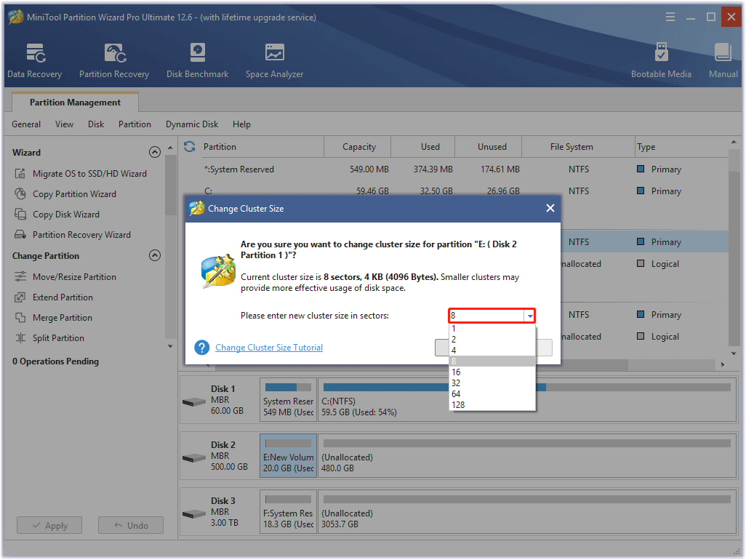Select the E: New Volume partition on Disk 2
Image resolution: width=746 pixels, height=560 pixels.
[x=287, y=455]
